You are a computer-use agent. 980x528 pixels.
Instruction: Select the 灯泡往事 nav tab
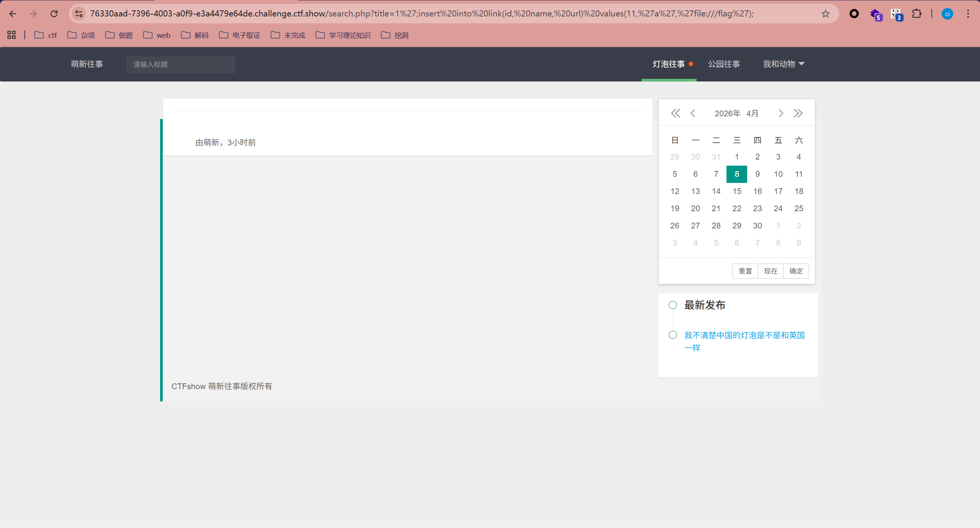click(x=668, y=64)
